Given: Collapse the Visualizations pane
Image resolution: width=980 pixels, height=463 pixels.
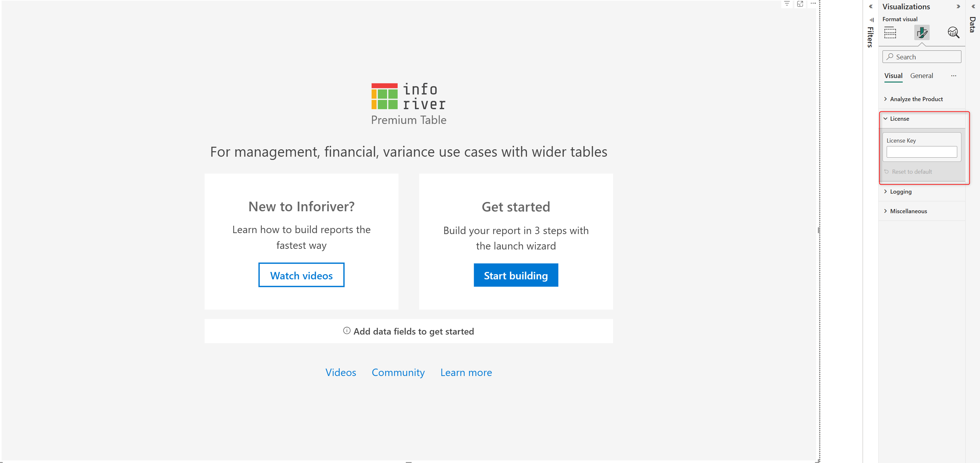Looking at the screenshot, I should pyautogui.click(x=958, y=6).
